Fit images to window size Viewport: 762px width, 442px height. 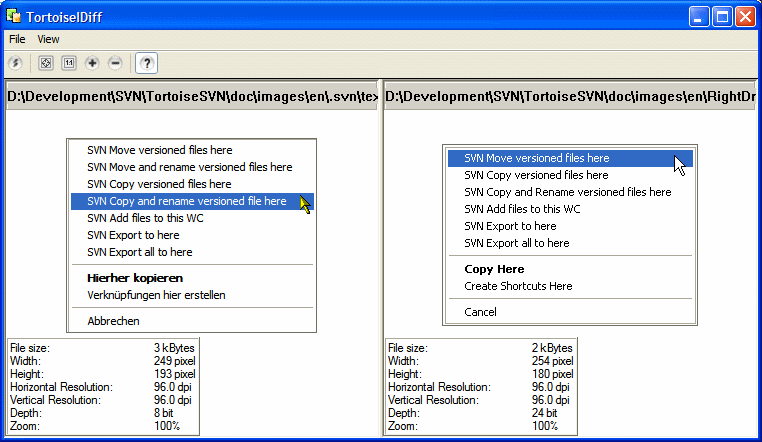tap(45, 63)
